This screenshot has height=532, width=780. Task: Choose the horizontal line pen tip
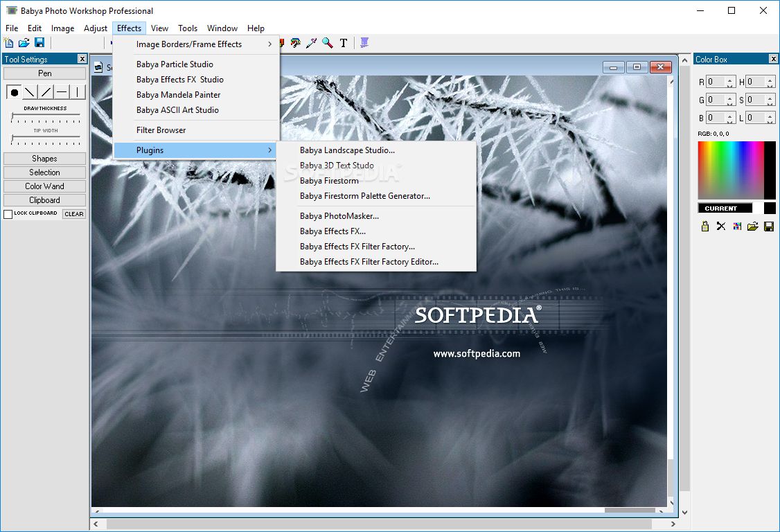coord(62,92)
